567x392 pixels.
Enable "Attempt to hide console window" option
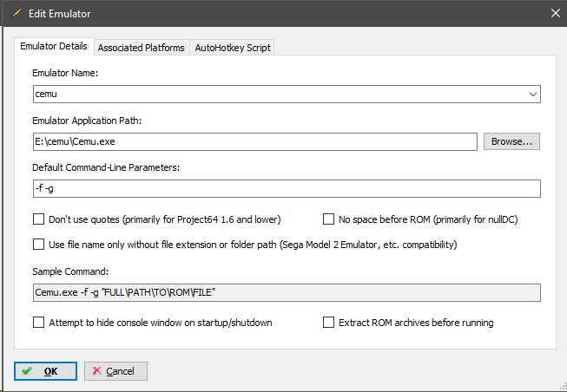[39, 323]
